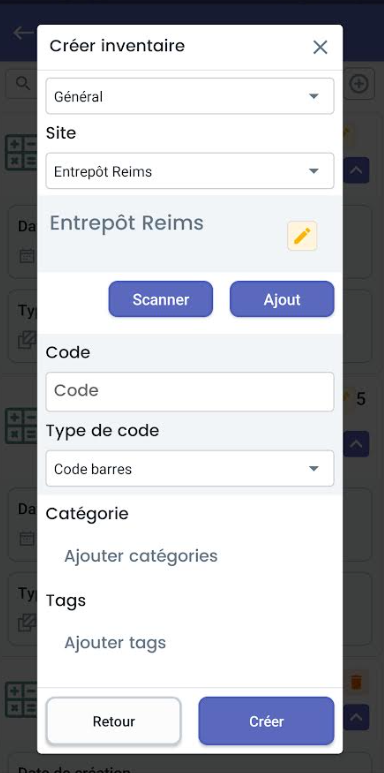Click the Scanner button
Image resolution: width=384 pixels, height=773 pixels.
161,299
